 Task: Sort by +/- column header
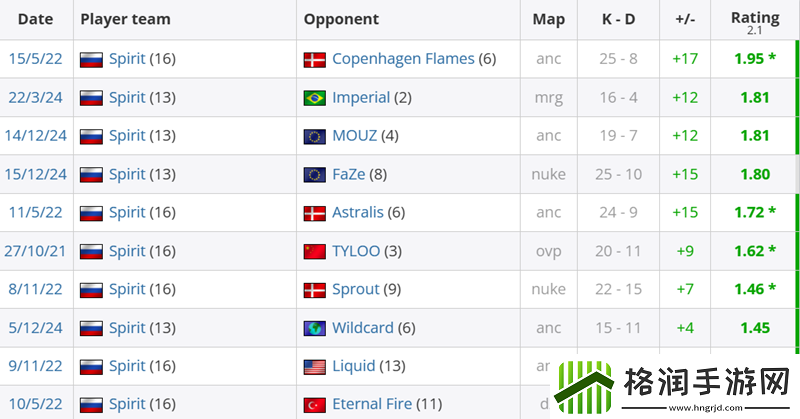coord(684,19)
